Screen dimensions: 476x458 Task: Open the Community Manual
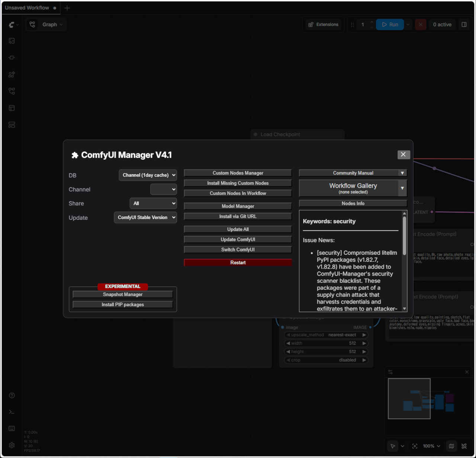(x=349, y=173)
